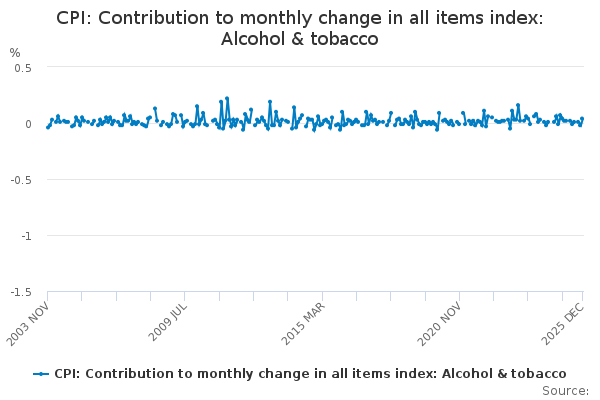
Task: Pick the 2020 NOV x-axis label
Action: click(x=440, y=321)
